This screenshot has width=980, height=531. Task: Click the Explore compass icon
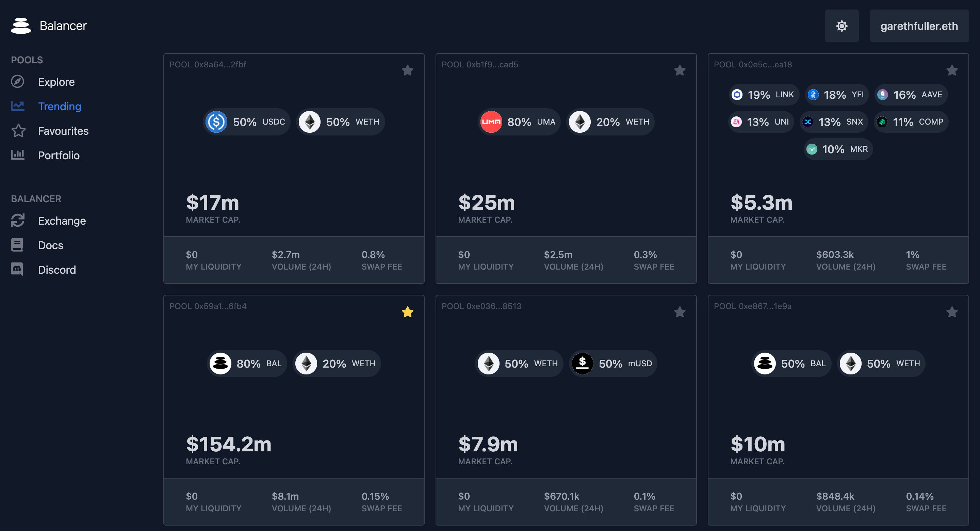click(x=17, y=81)
